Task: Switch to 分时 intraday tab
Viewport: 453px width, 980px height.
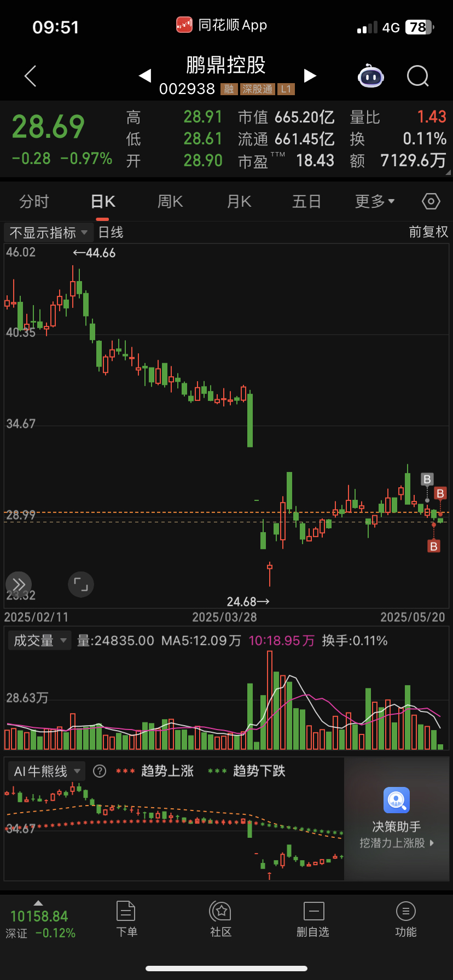Action: (34, 202)
